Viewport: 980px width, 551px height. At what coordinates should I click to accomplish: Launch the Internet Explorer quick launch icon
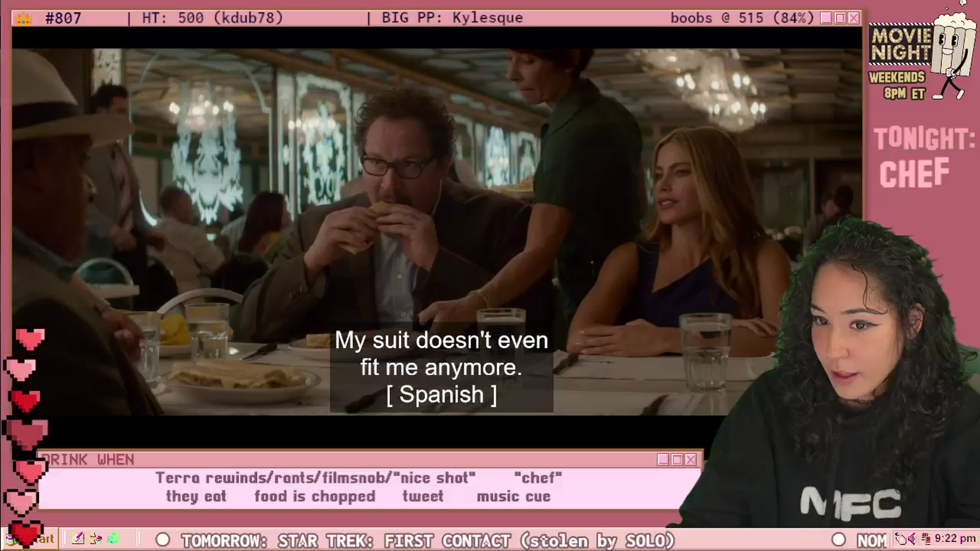coord(114,539)
